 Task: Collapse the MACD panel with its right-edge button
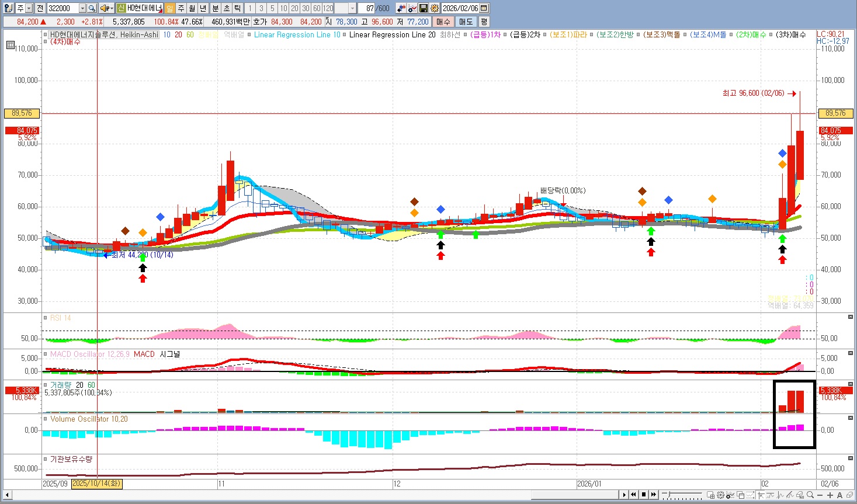[x=851, y=352]
